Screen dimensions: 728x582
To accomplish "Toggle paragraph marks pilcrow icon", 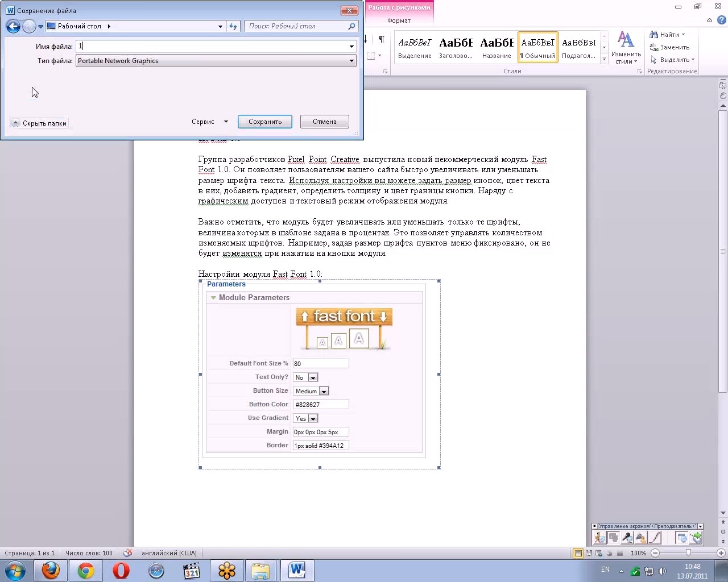I will [x=381, y=39].
